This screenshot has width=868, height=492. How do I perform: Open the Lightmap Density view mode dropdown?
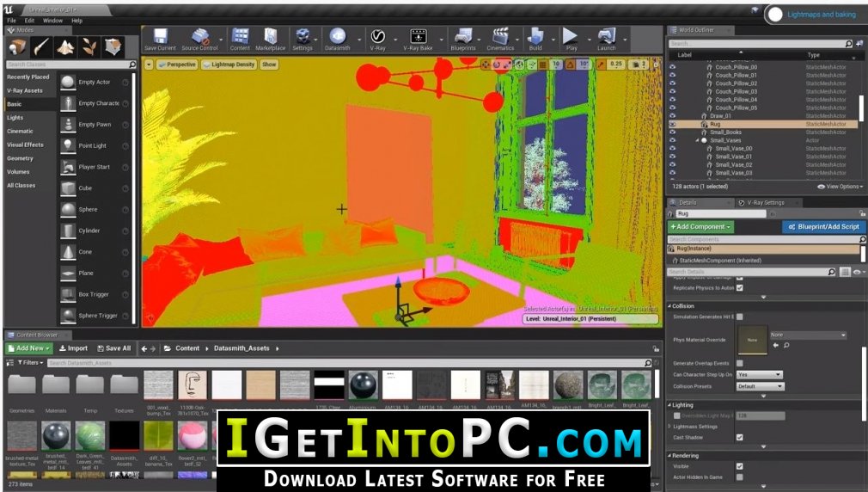pyautogui.click(x=229, y=65)
